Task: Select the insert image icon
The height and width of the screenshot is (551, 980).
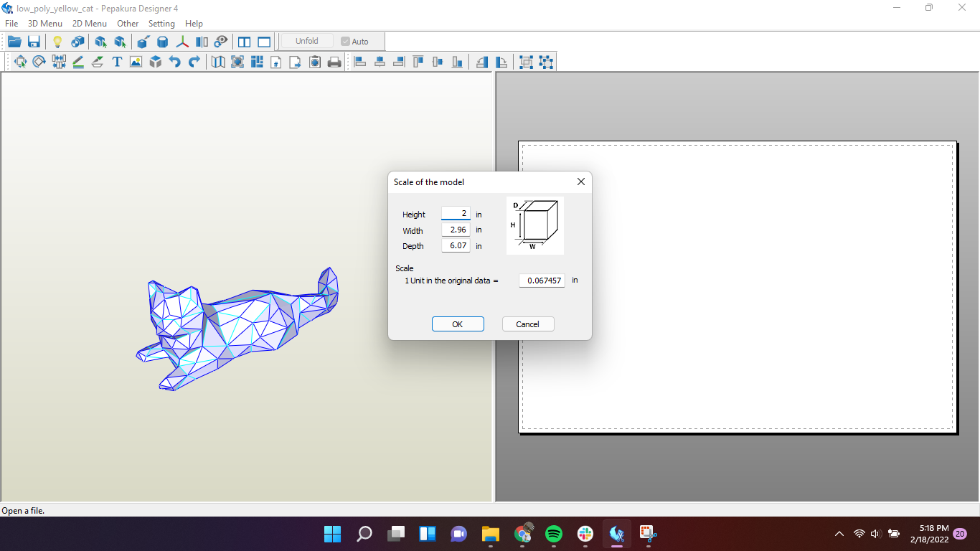Action: tap(136, 62)
